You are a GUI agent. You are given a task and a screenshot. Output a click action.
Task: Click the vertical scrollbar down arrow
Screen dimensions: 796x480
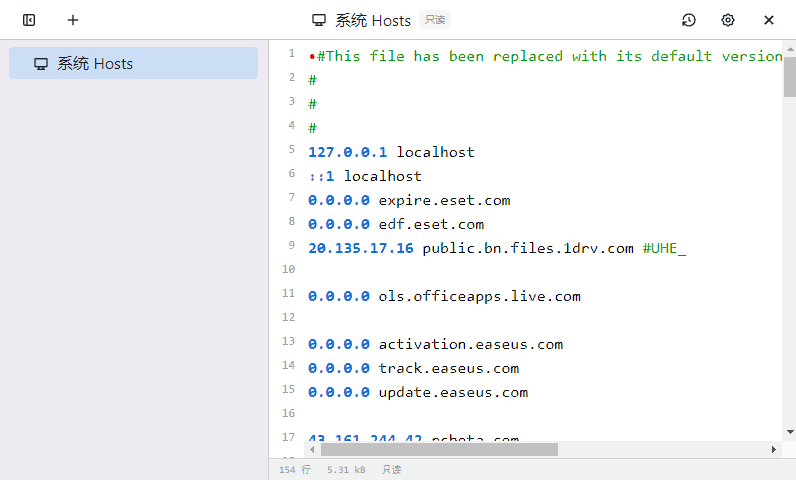(x=790, y=432)
